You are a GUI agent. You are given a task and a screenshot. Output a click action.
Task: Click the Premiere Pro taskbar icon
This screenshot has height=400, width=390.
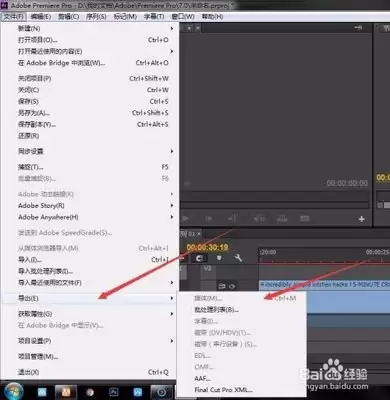click(113, 392)
